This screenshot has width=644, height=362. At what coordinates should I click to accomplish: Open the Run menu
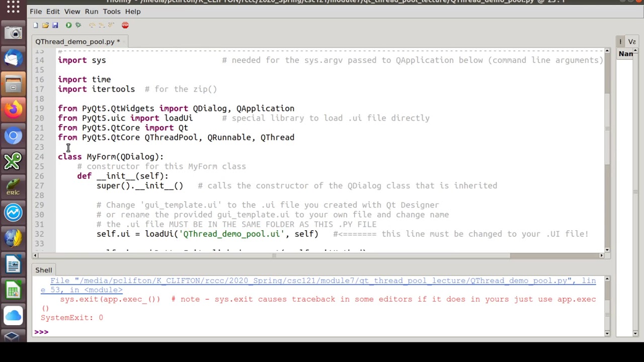(x=92, y=11)
